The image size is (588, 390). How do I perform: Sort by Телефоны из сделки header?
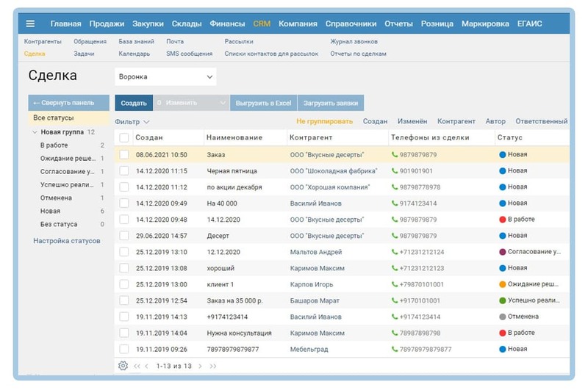click(x=430, y=137)
